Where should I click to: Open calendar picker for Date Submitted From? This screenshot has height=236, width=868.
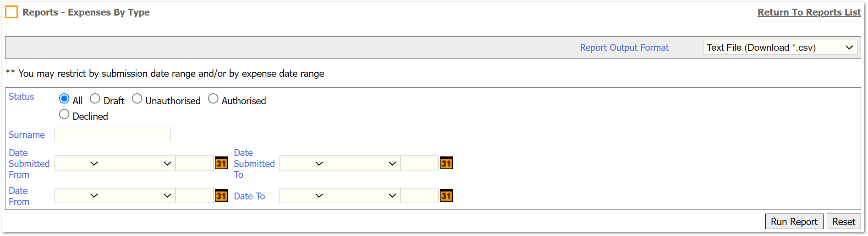[x=221, y=163]
